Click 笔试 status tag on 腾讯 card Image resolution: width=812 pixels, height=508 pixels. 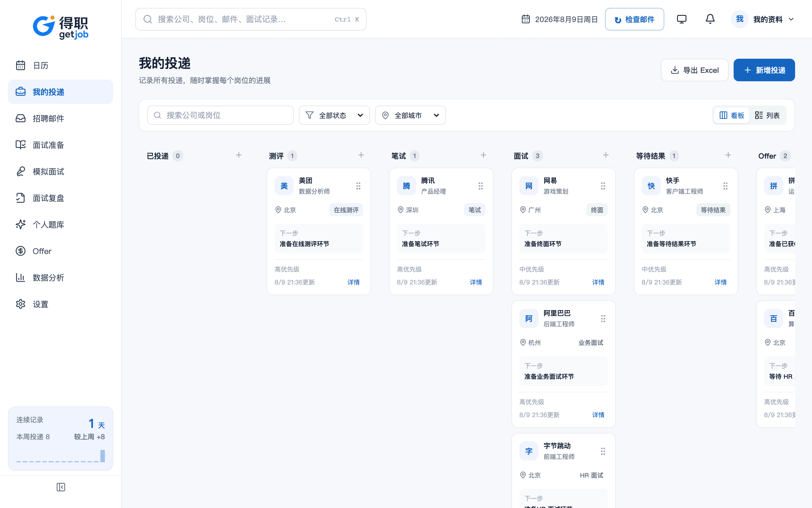(x=475, y=210)
